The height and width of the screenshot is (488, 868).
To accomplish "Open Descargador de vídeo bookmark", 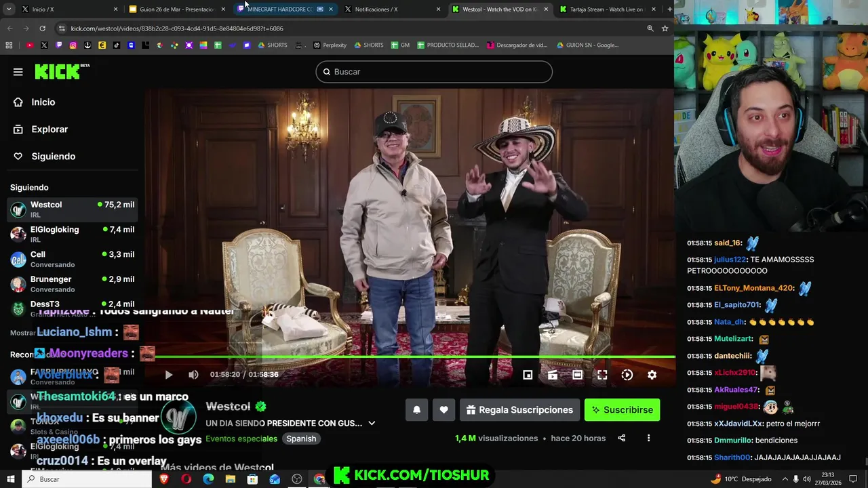I will point(517,45).
